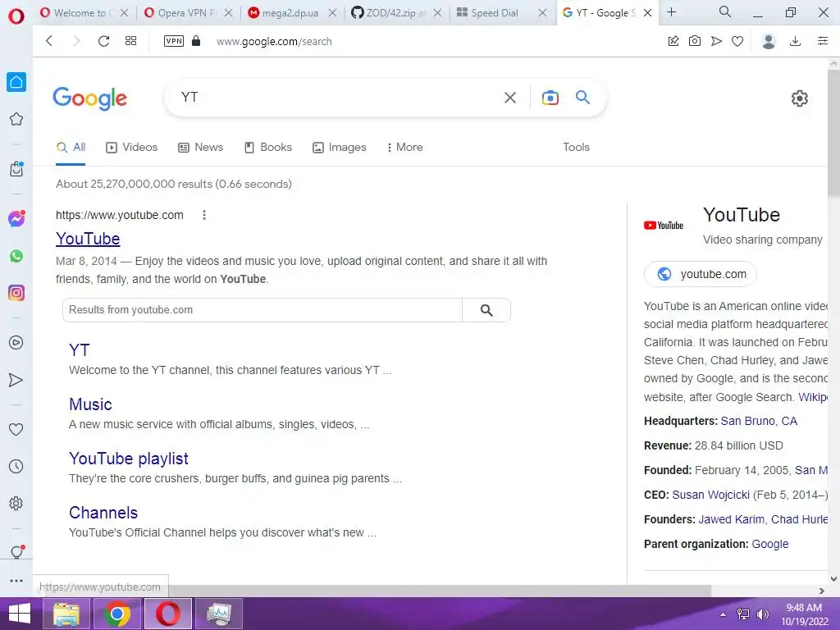The image size is (840, 630).
Task: Open Google quick settings gear
Action: point(799,98)
